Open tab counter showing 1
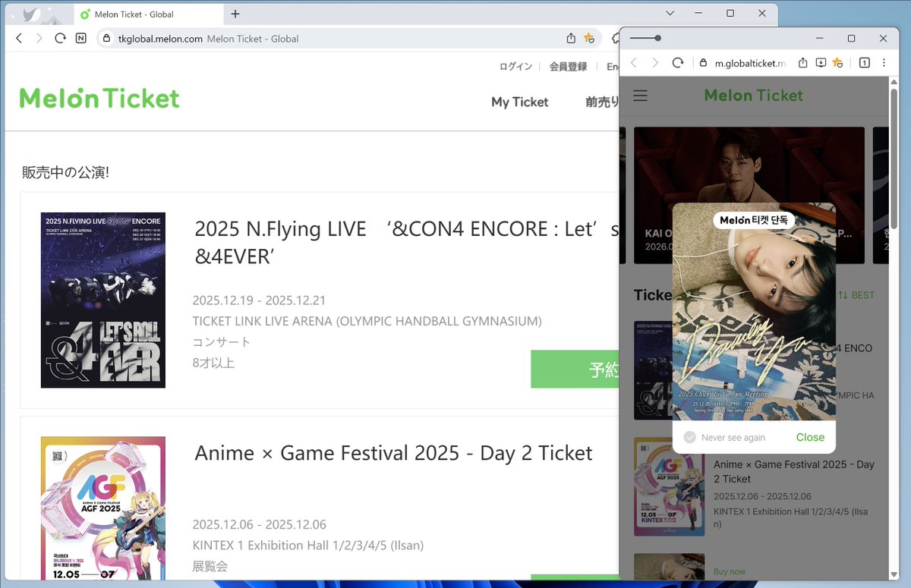 pyautogui.click(x=864, y=62)
